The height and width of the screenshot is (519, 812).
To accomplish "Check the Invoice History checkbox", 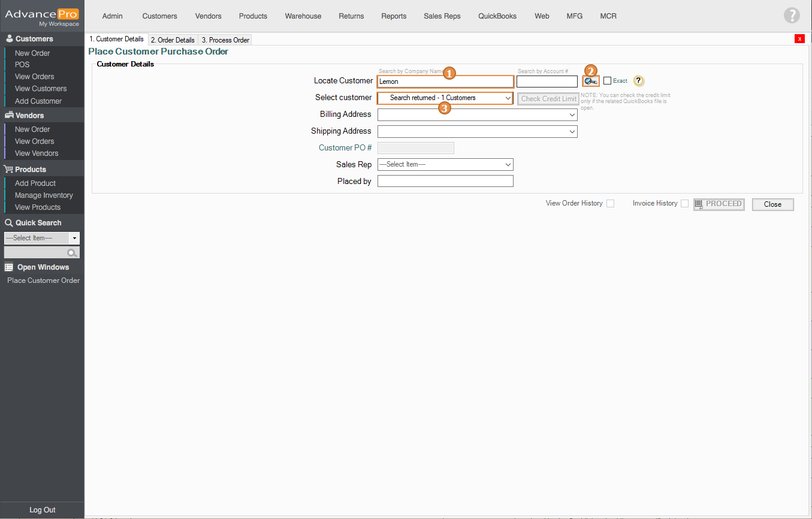I will [x=684, y=204].
